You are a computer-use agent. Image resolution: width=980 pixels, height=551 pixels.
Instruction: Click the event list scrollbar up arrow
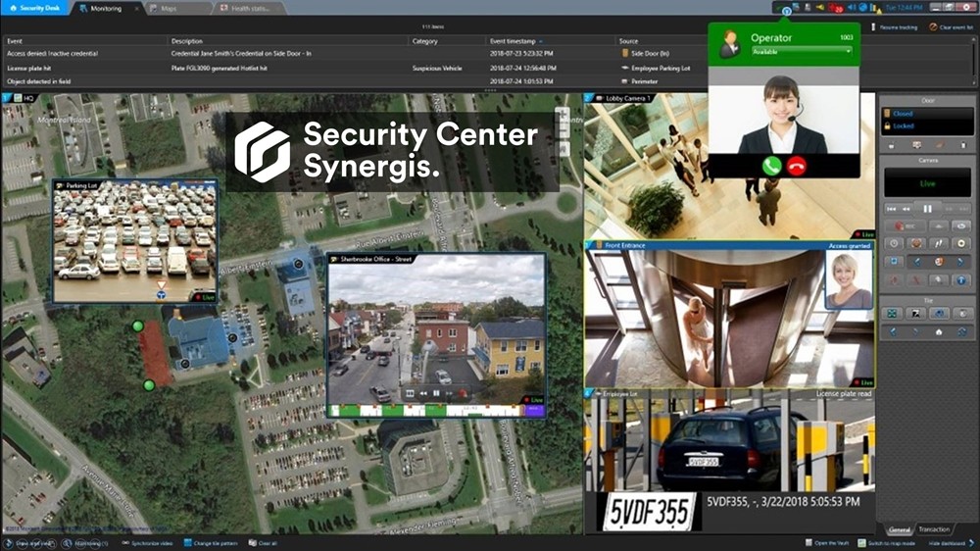pyautogui.click(x=974, y=41)
